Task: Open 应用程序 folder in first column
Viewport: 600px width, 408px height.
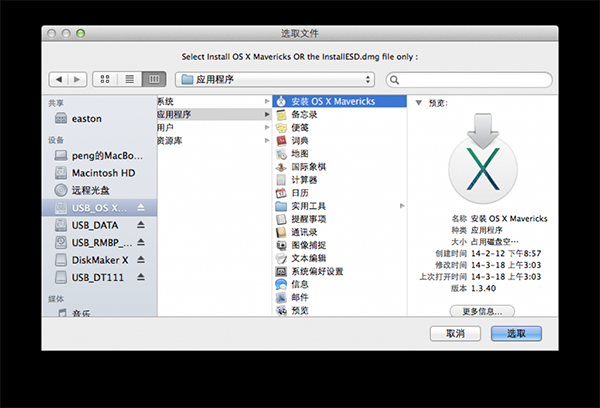Action: click(x=214, y=114)
